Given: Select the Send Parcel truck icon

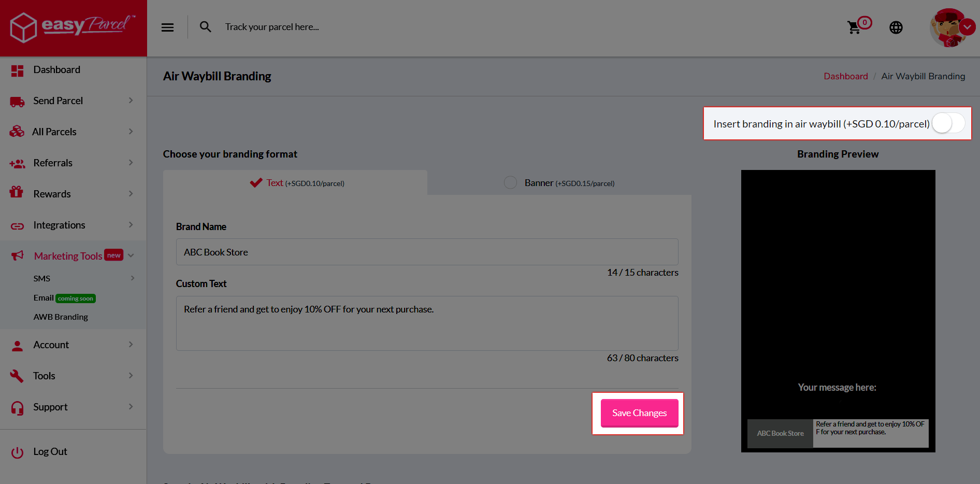Looking at the screenshot, I should click(17, 101).
